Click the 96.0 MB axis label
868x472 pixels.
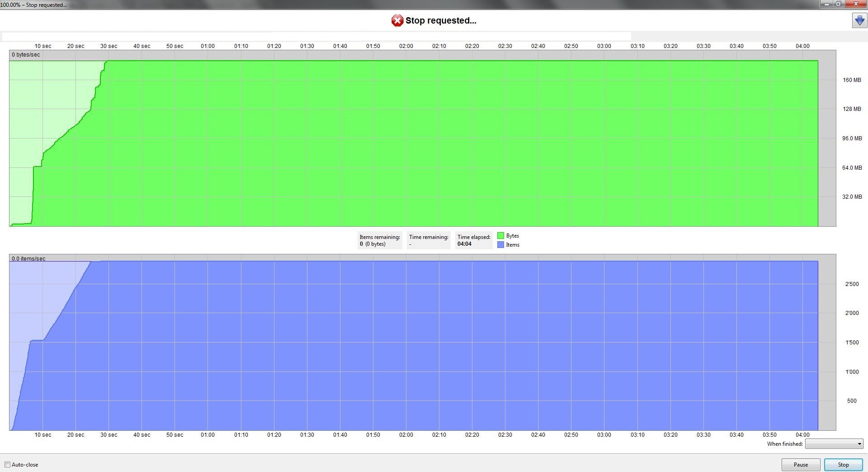coord(852,138)
